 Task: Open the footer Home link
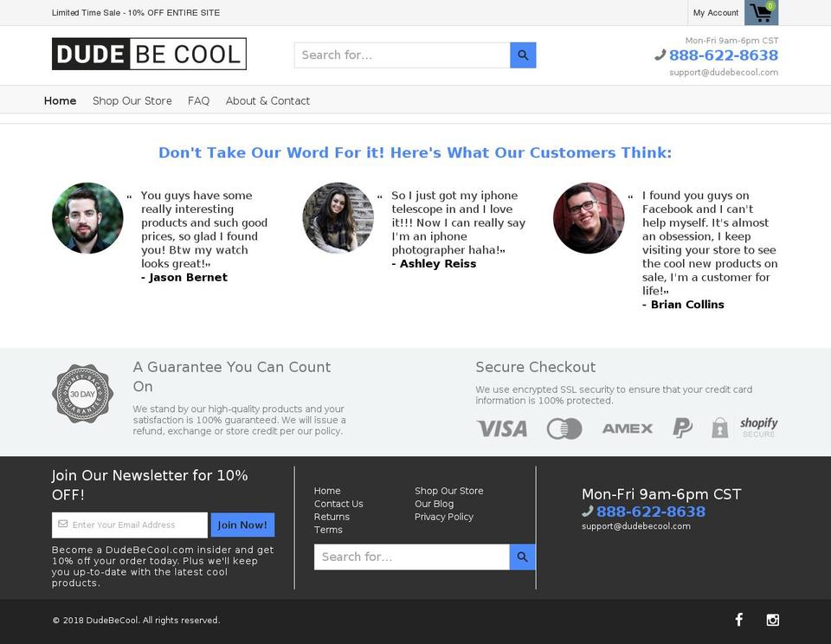327,491
